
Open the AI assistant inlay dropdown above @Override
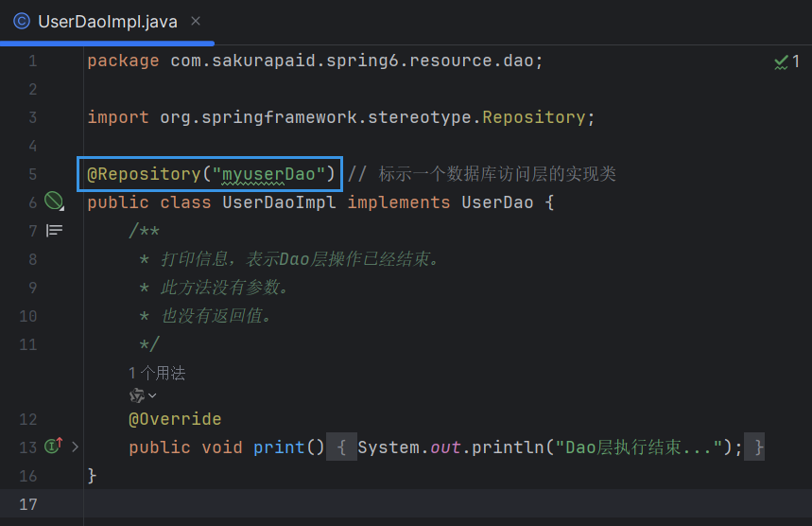coord(143,396)
